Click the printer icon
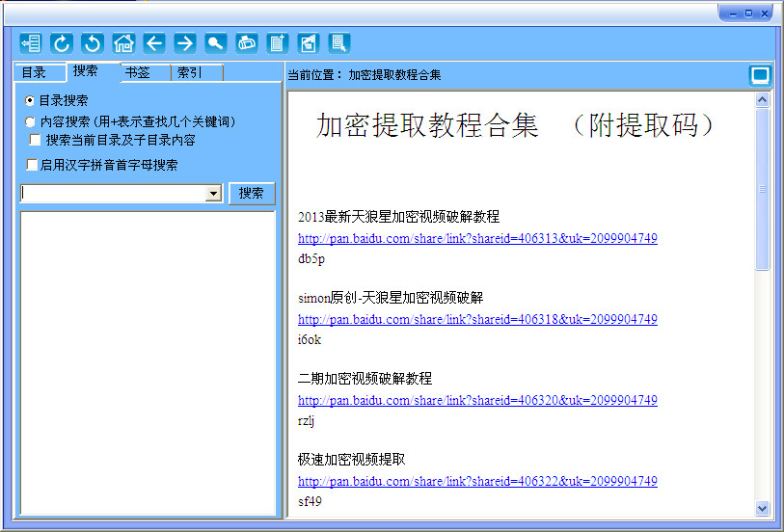The height and width of the screenshot is (532, 784). (247, 43)
